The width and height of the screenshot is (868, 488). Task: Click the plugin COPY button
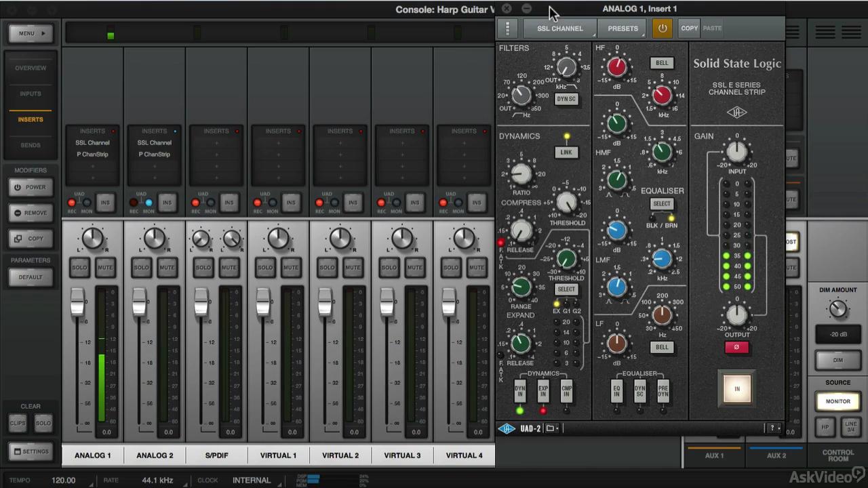[x=689, y=28]
